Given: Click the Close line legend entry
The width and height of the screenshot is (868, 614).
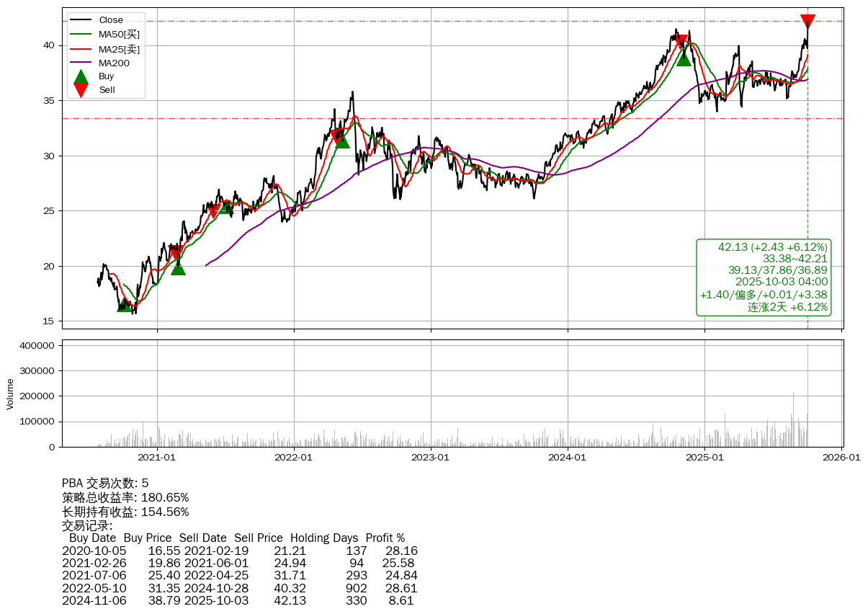Looking at the screenshot, I should 107,20.
